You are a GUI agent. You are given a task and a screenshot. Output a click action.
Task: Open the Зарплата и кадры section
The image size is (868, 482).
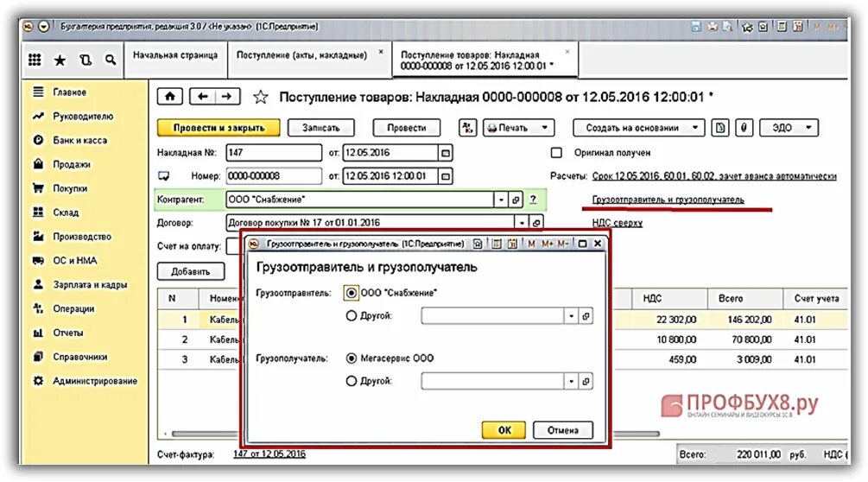[x=90, y=285]
